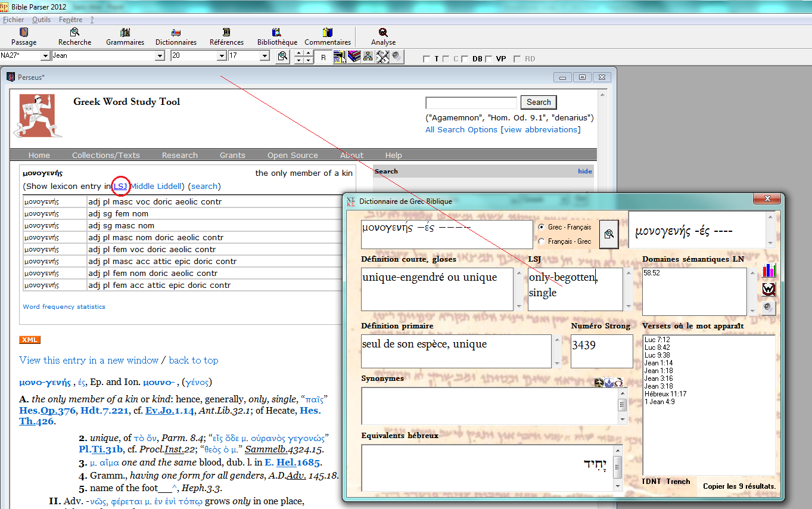Viewport: 812px width, 509px height.
Task: Click the speaker icon in dictionary window
Action: click(x=769, y=308)
